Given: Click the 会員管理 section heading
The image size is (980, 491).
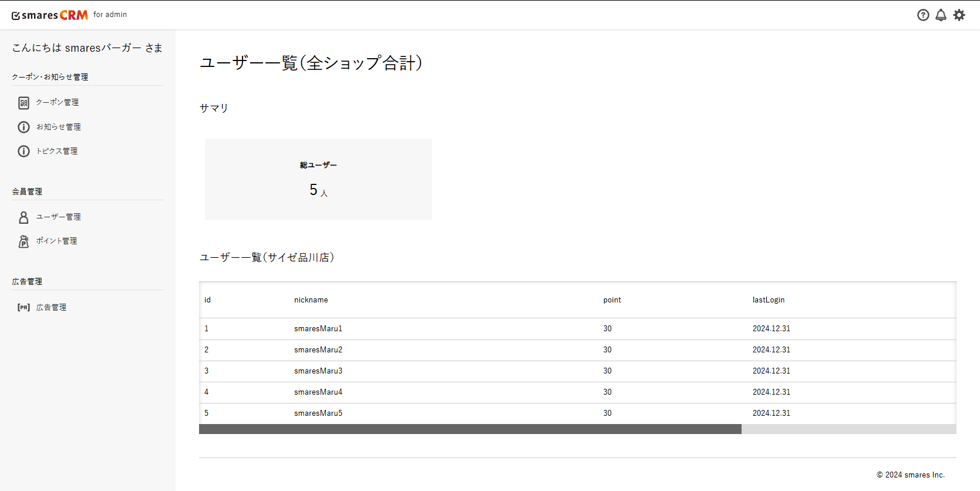Looking at the screenshot, I should 27,191.
